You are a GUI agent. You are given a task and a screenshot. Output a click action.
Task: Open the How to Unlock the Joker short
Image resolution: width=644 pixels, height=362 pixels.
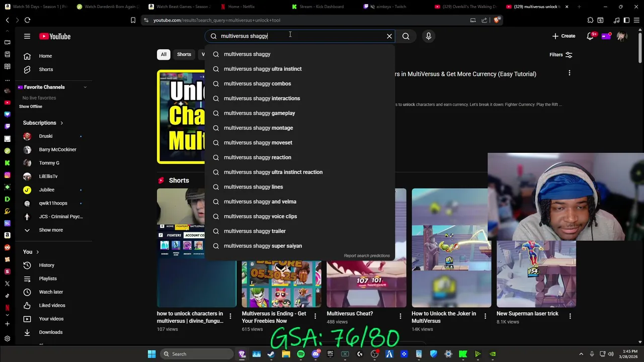click(x=451, y=247)
